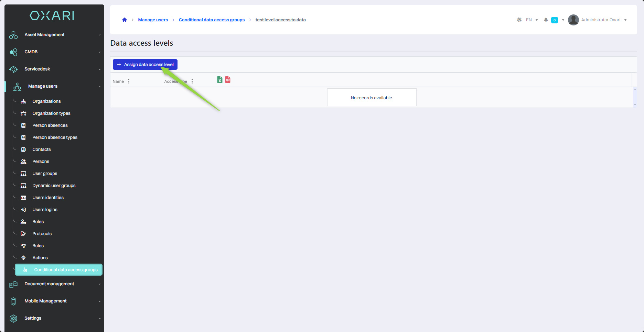The width and height of the screenshot is (644, 332).
Task: Click the OXARI logo
Action: pyautogui.click(x=52, y=15)
